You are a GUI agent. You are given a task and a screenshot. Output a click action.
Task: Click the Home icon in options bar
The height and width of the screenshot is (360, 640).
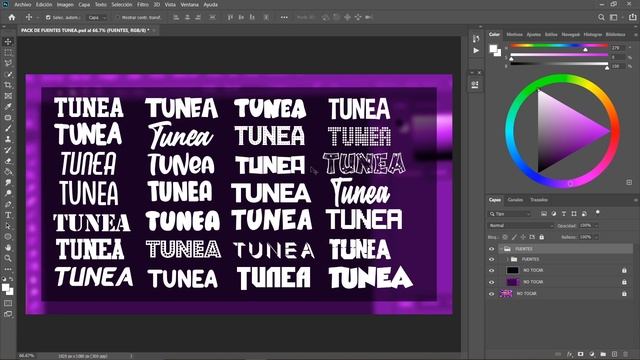coord(11,18)
